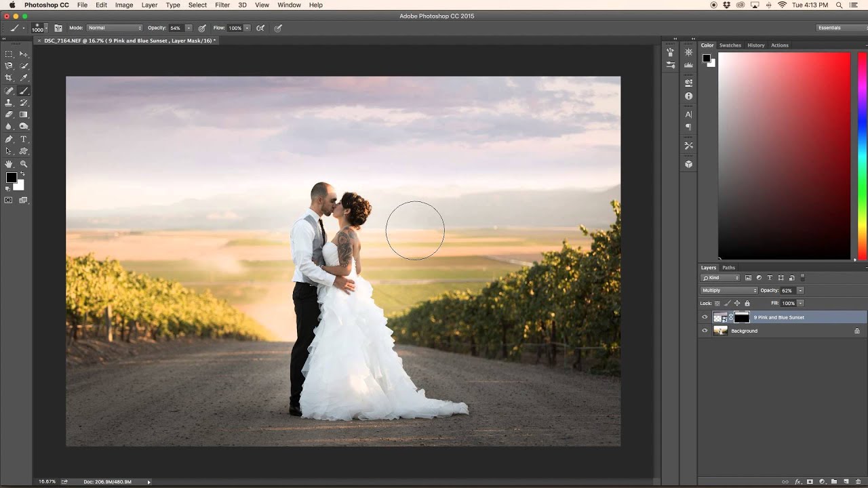
Task: Enable airbrush-style build-up effects
Action: (260, 28)
